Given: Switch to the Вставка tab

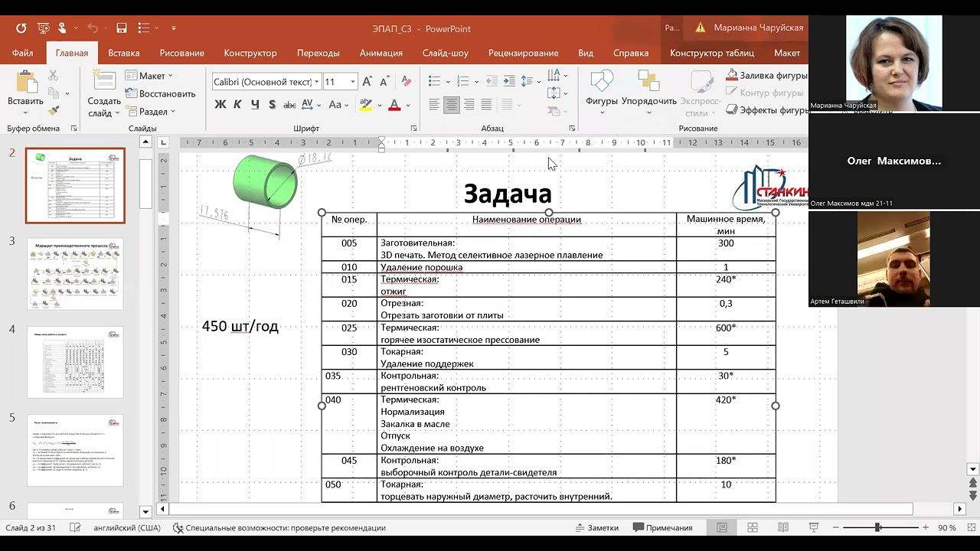Looking at the screenshot, I should click(x=124, y=53).
